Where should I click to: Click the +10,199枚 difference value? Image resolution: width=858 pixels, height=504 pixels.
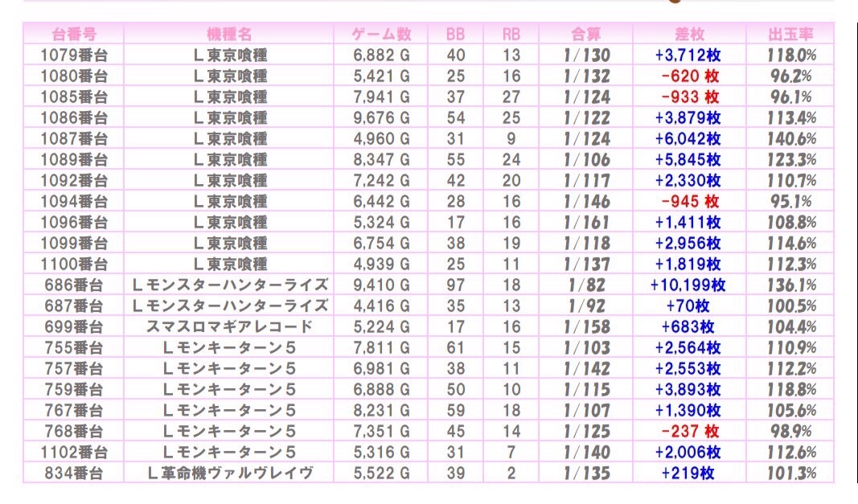pyautogui.click(x=688, y=285)
